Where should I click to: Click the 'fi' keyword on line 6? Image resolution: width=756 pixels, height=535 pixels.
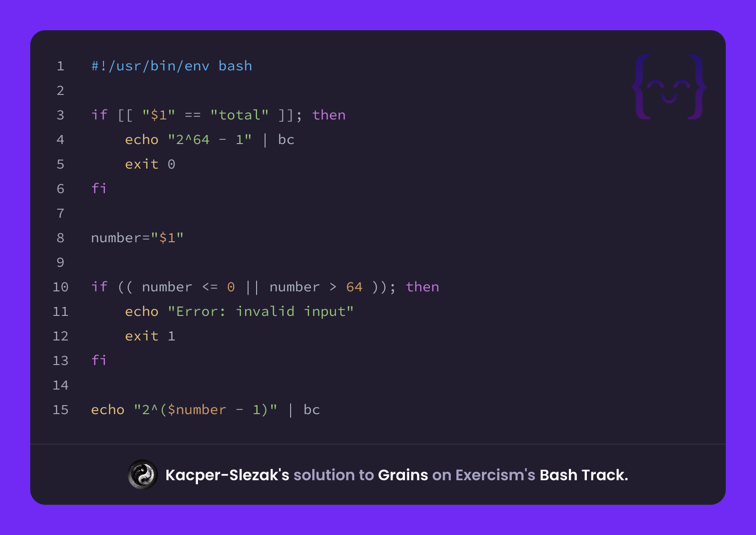99,188
